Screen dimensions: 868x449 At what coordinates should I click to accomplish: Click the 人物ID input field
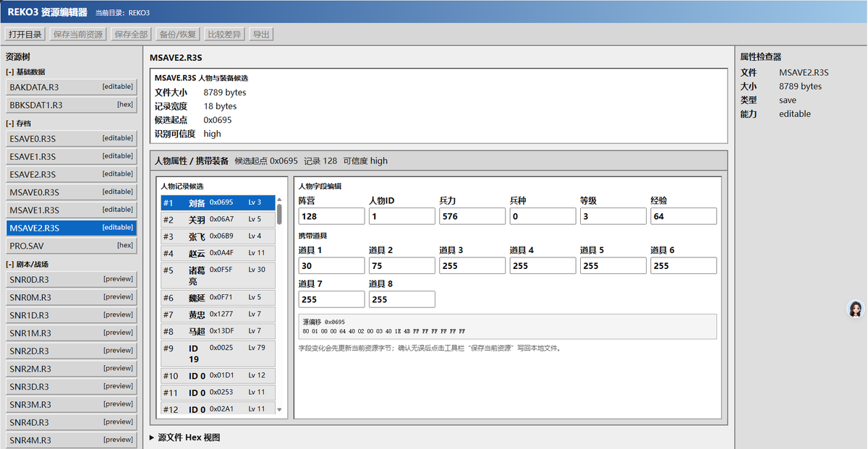pos(402,216)
